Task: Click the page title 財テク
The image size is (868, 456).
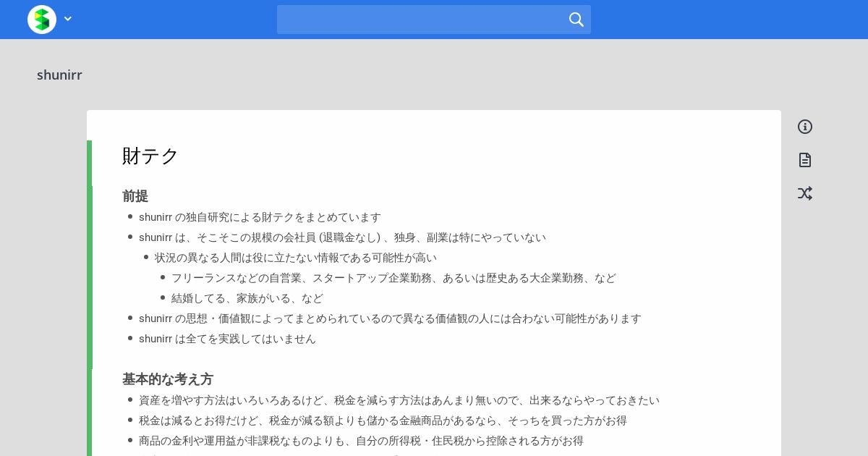Action: [x=150, y=156]
